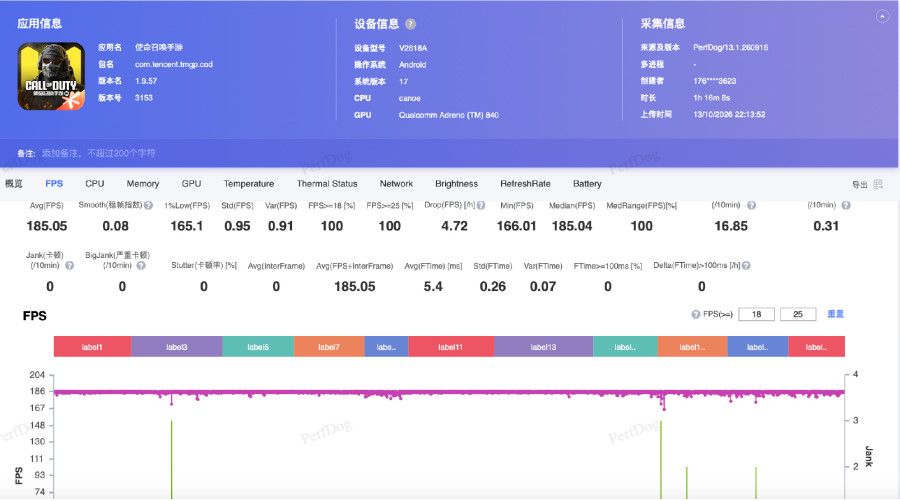Click the help icon beside 设备信息
This screenshot has width=900, height=501.
pos(410,24)
